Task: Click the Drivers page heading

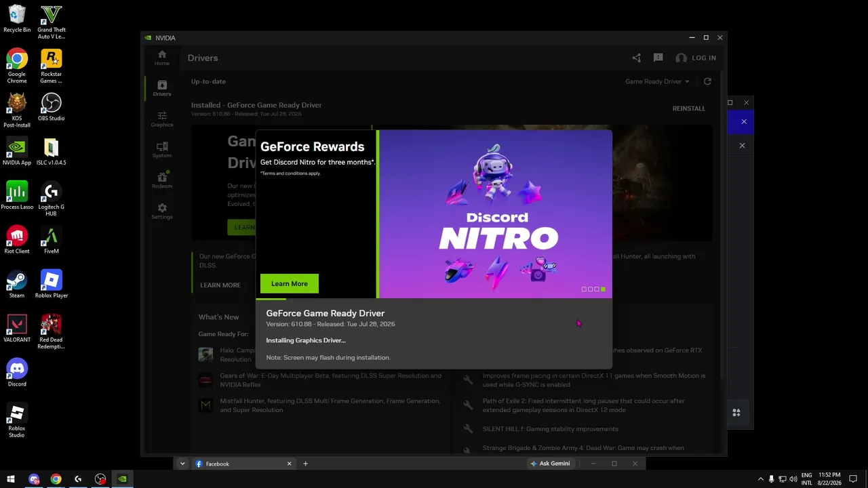Action: 203,58
